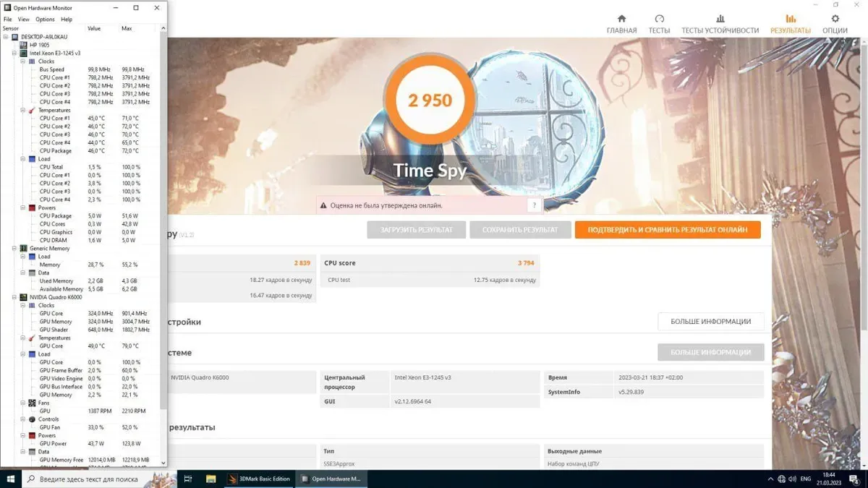Screen dimensions: 868x488
Task: Open the Options menu
Action: (45, 20)
